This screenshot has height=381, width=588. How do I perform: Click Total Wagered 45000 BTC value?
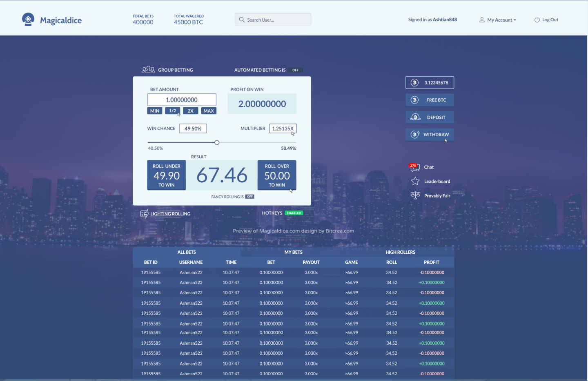pyautogui.click(x=188, y=22)
